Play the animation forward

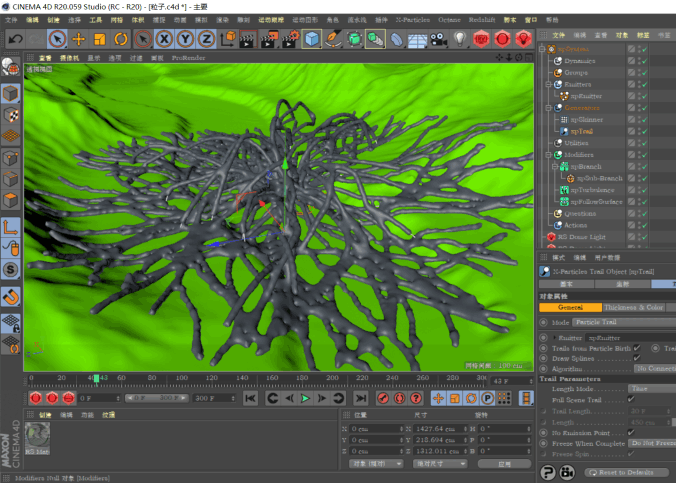(305, 398)
